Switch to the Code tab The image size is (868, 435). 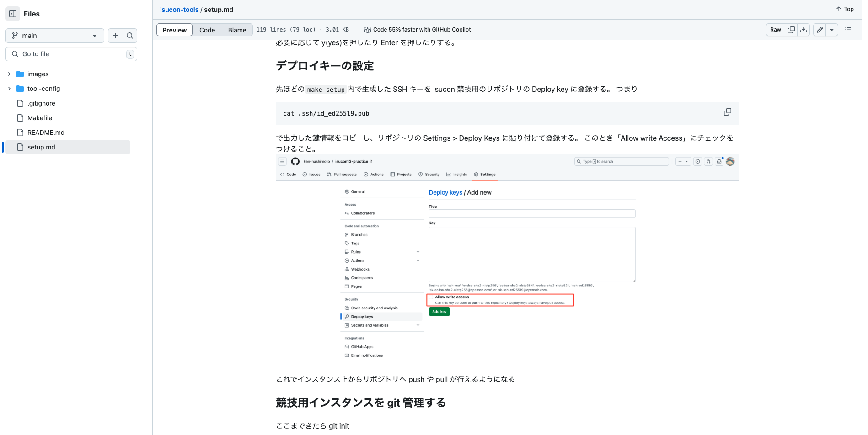pyautogui.click(x=207, y=30)
